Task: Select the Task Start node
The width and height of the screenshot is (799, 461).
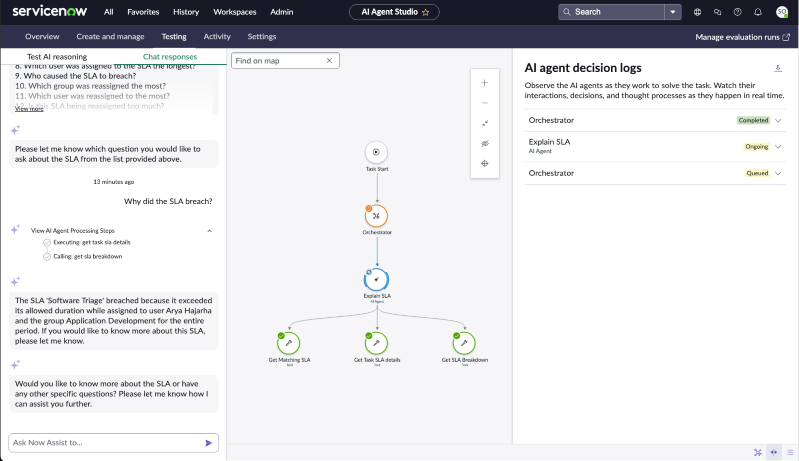Action: [376, 152]
